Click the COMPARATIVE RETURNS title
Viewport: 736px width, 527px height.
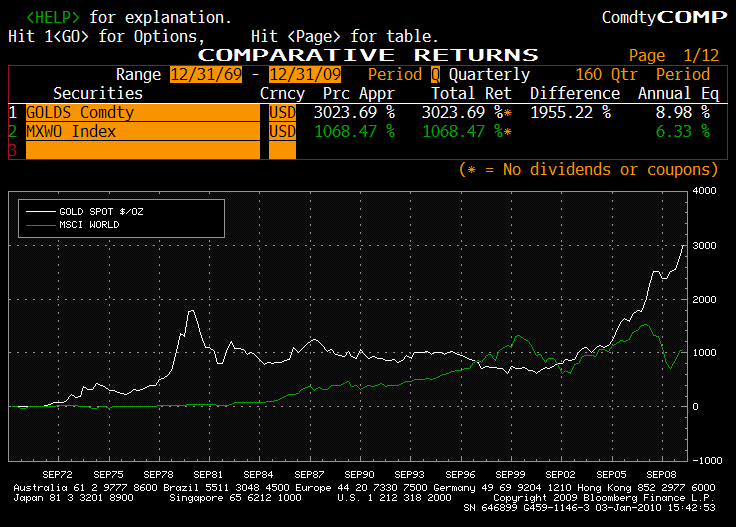click(368, 55)
